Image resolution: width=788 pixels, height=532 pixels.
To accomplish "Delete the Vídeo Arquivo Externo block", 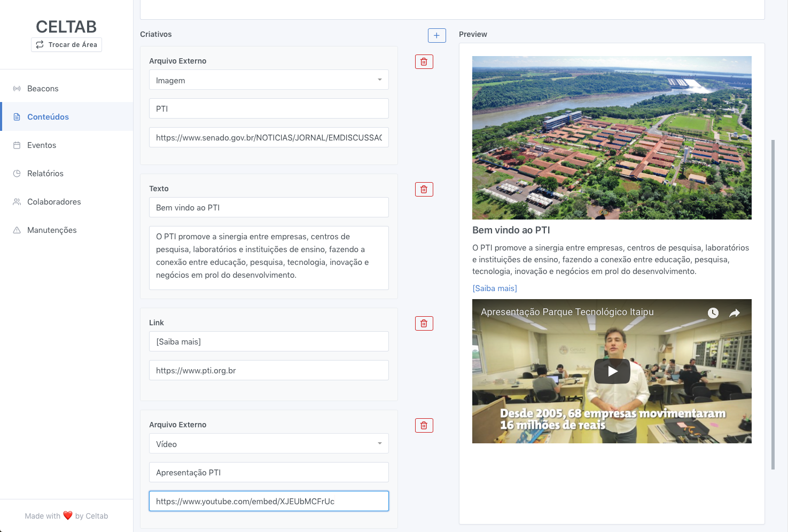I will pyautogui.click(x=424, y=426).
